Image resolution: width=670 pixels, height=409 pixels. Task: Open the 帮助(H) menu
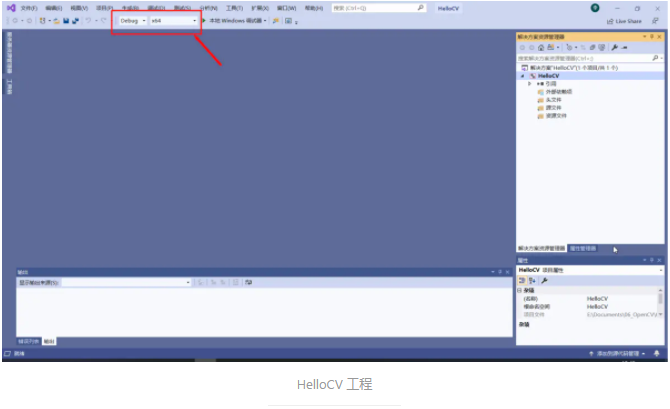[x=314, y=8]
